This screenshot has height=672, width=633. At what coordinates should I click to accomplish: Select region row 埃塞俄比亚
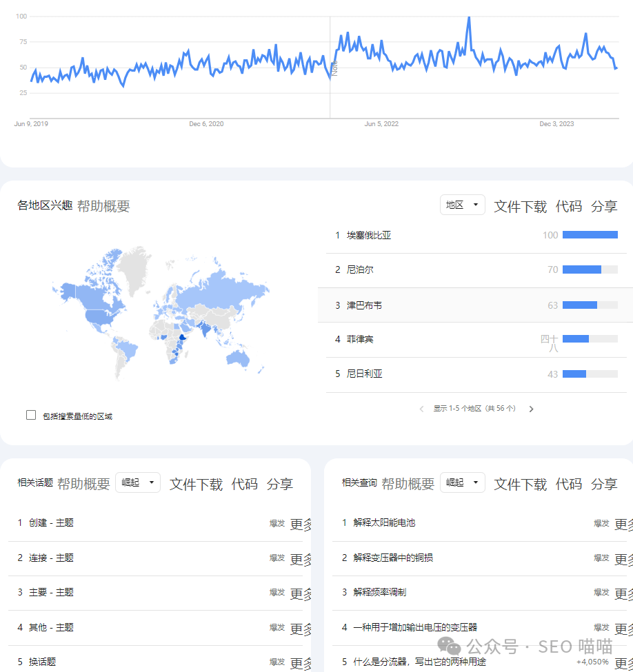pos(476,235)
